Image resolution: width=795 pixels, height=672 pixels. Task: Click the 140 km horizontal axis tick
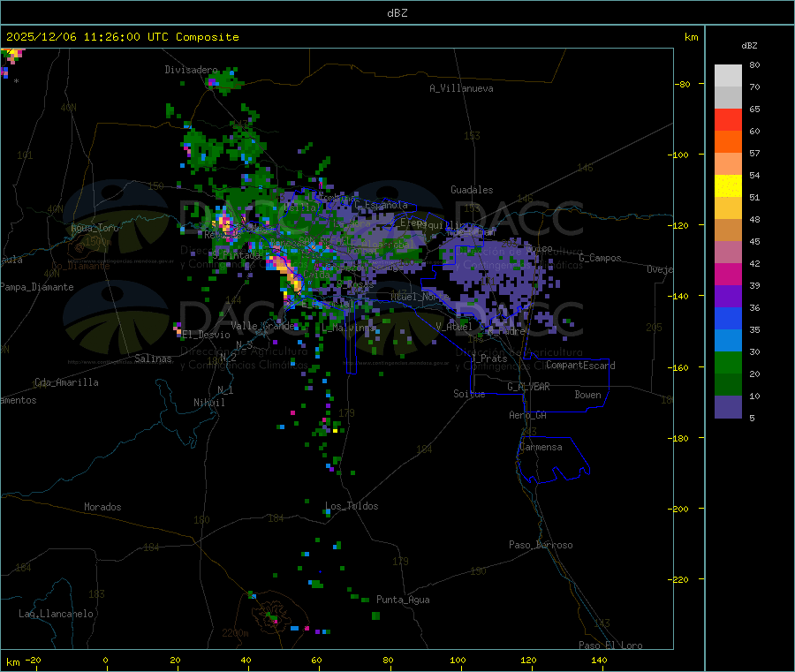pos(599,660)
